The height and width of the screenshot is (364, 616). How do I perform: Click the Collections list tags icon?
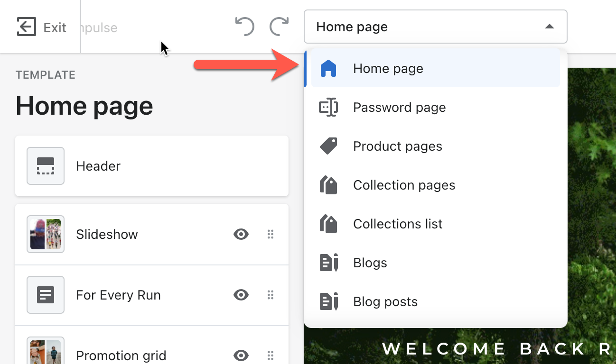click(328, 224)
